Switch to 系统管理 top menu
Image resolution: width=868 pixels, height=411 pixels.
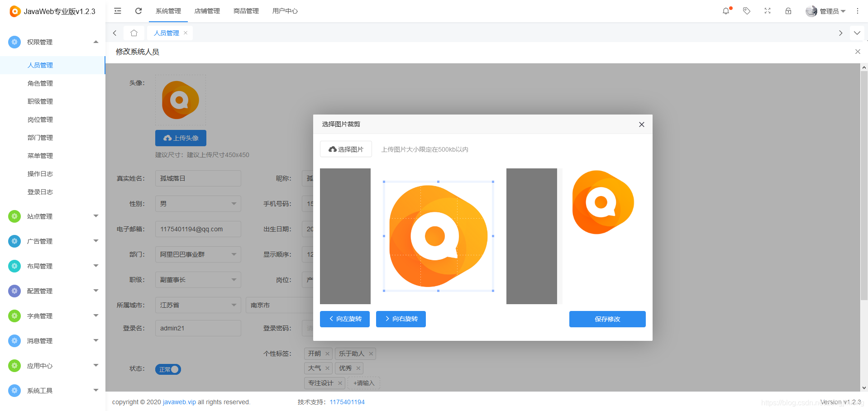pos(168,11)
